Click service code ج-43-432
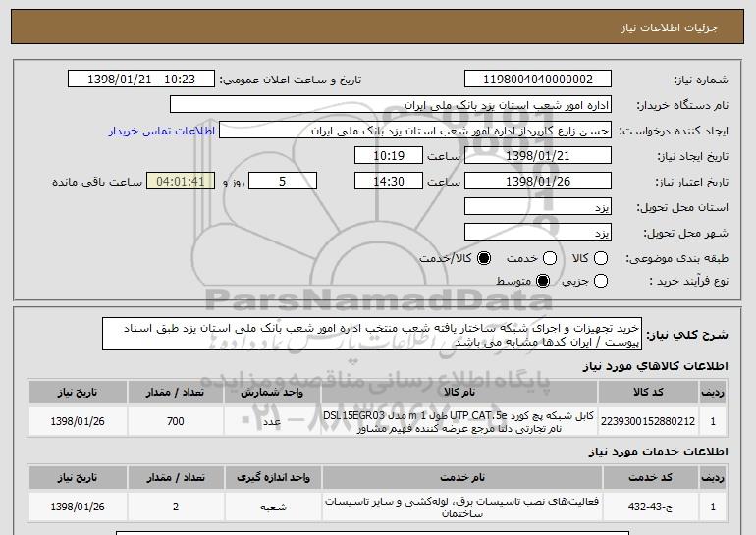Viewport: 756px width, 535px height. 650,507
